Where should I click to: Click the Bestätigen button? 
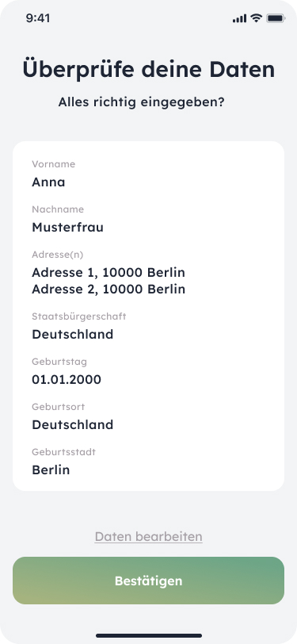pyautogui.click(x=149, y=581)
